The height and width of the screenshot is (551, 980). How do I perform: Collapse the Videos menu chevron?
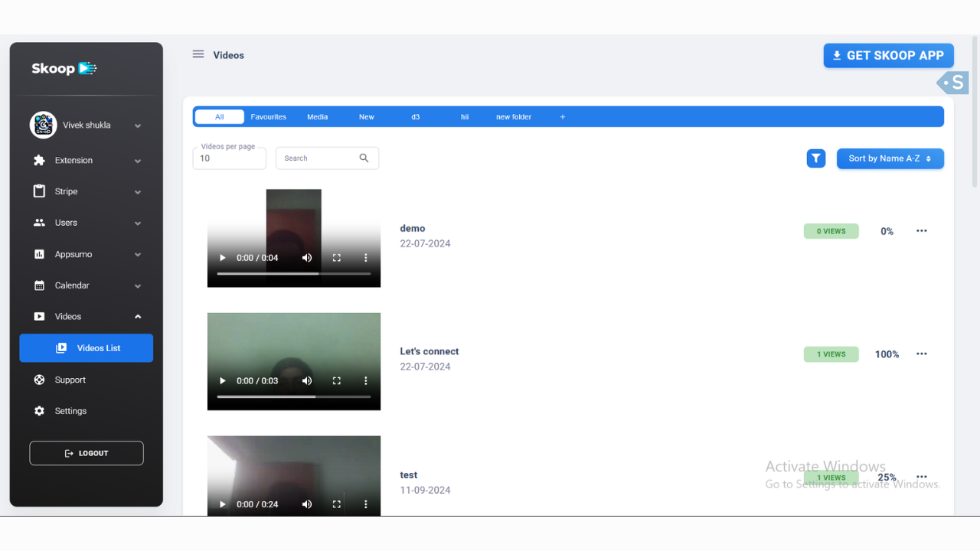coord(138,317)
